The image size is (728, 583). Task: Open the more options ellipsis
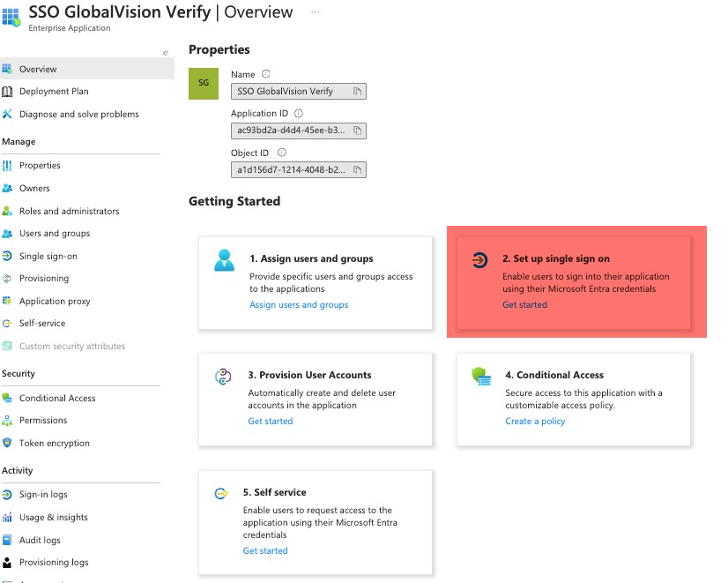(x=316, y=12)
